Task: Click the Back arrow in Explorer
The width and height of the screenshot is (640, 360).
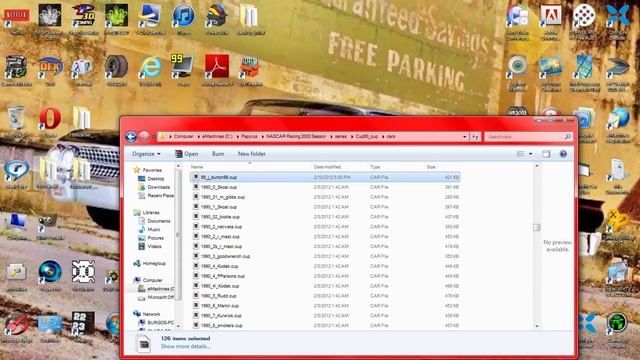Action: click(x=131, y=137)
